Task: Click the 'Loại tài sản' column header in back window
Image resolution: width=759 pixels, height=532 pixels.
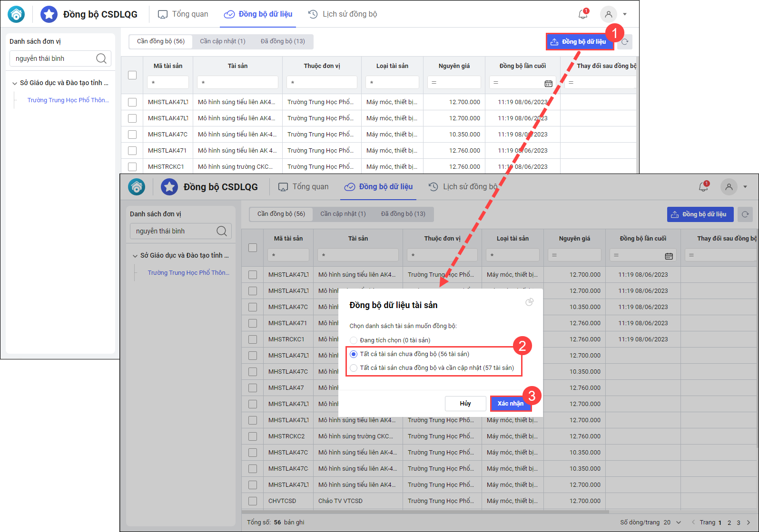Action: [392, 66]
